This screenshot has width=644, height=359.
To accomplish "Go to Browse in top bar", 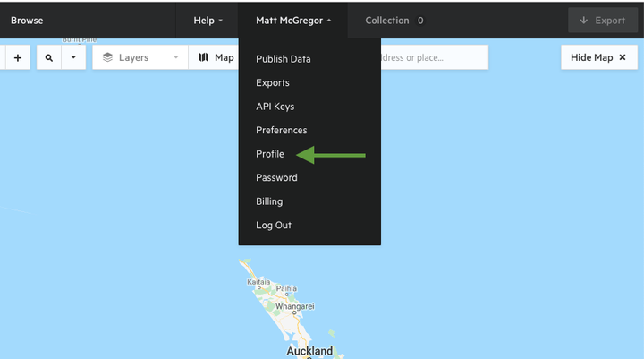I will point(27,21).
